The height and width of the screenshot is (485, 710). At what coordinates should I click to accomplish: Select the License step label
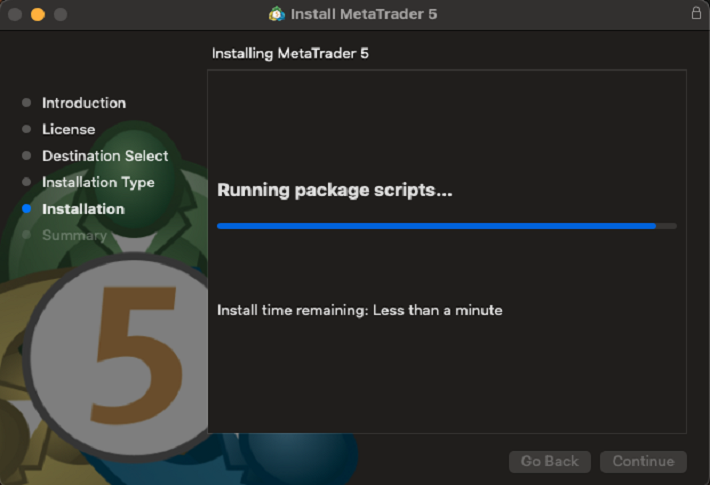coord(68,129)
